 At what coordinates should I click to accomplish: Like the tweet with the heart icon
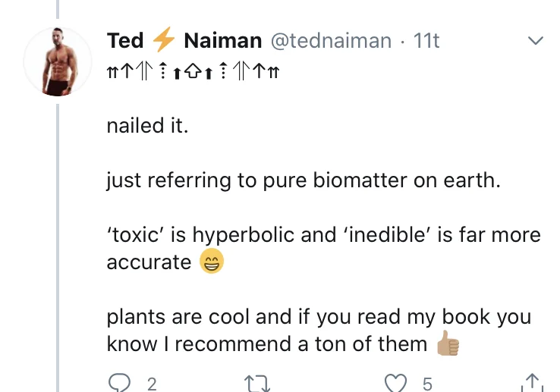[395, 384]
